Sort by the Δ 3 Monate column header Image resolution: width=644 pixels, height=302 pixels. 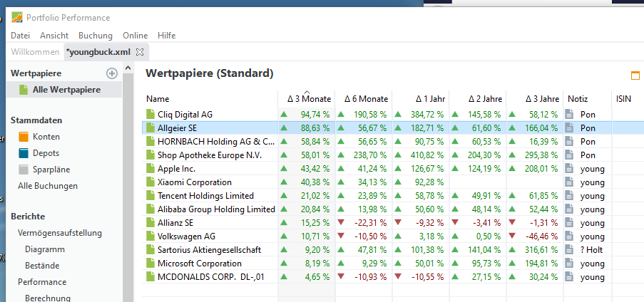(307, 99)
